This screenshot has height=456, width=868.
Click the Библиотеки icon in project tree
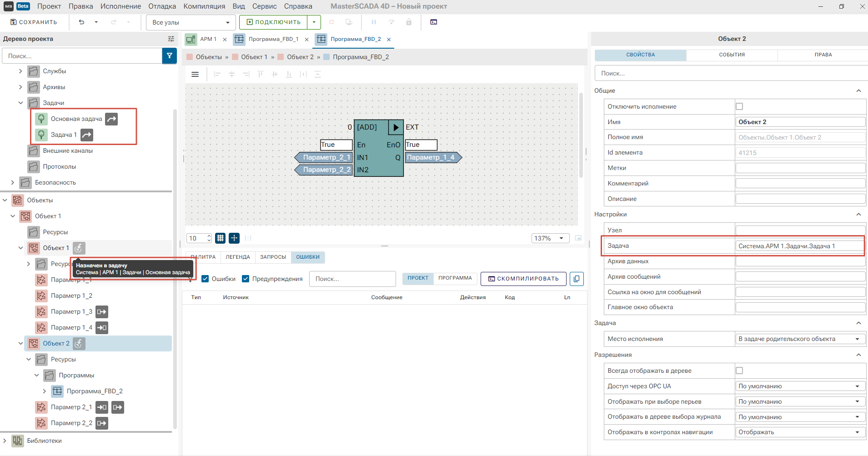(x=18, y=441)
